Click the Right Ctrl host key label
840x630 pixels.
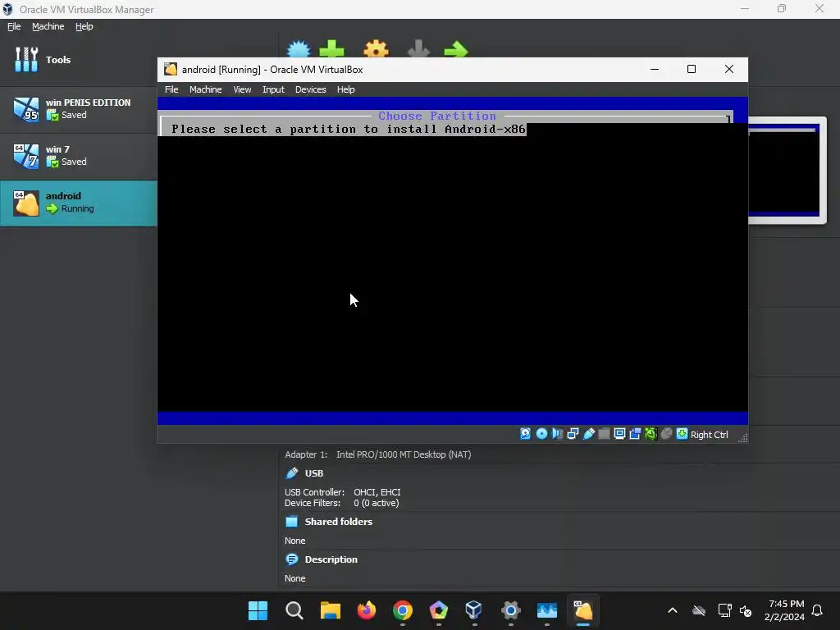coord(710,435)
